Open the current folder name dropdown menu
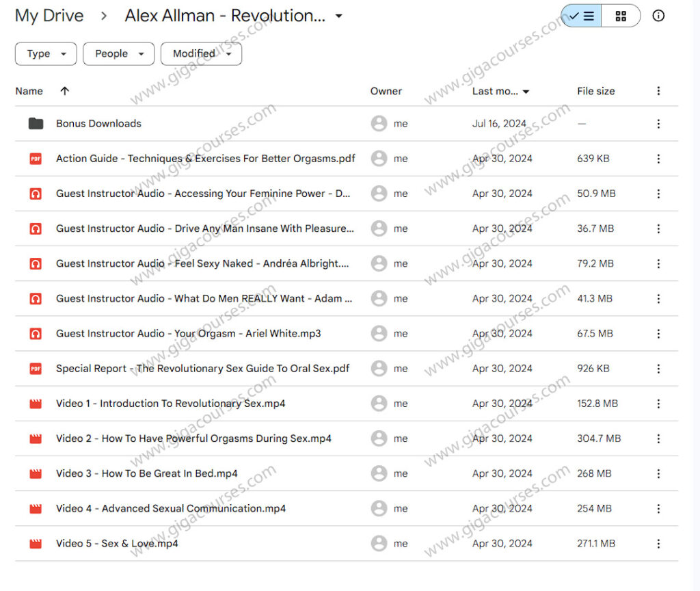Viewport: 700px width, 591px height. pyautogui.click(x=338, y=16)
